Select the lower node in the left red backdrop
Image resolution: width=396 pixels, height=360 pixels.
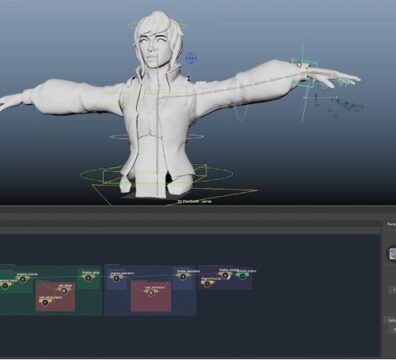coord(45,302)
